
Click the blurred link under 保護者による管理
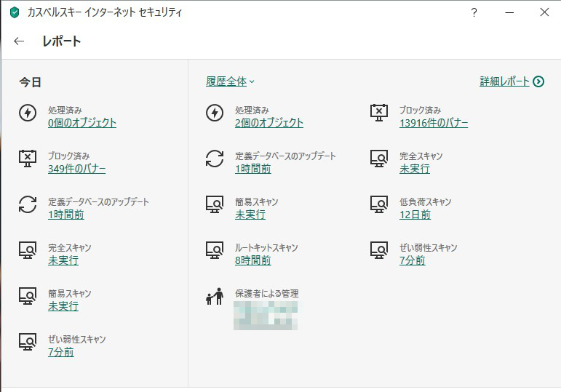(266, 316)
